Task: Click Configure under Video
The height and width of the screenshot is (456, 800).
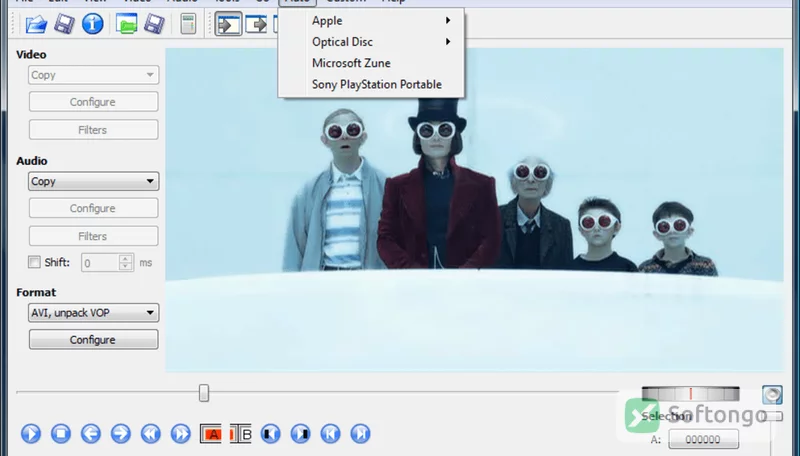Action: (x=93, y=102)
